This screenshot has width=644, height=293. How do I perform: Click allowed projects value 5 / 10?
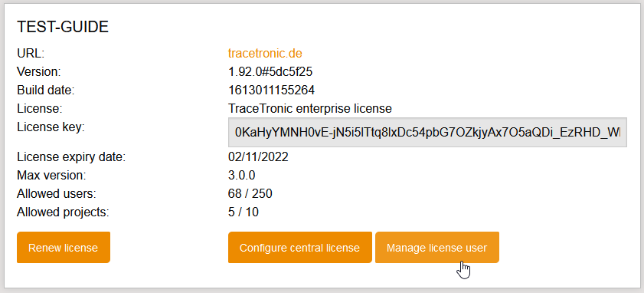244,212
